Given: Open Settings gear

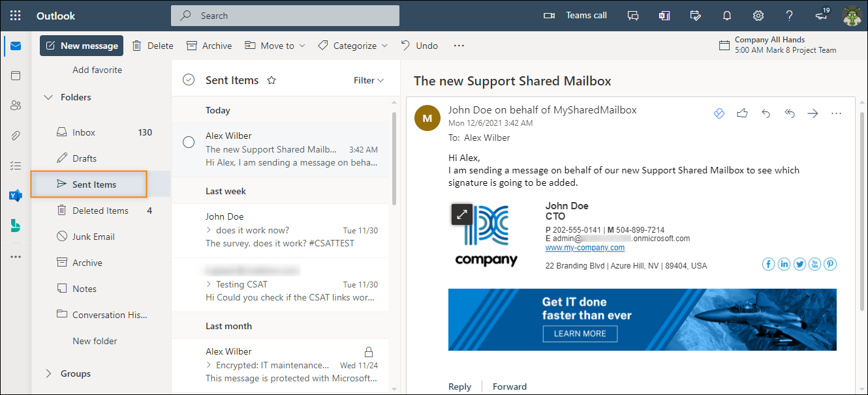Looking at the screenshot, I should tap(758, 16).
